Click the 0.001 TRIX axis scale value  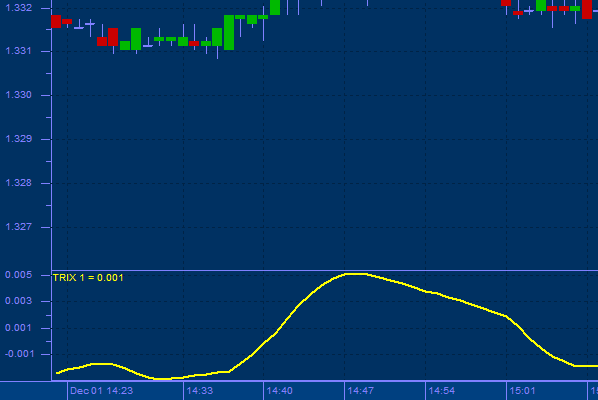point(19,328)
